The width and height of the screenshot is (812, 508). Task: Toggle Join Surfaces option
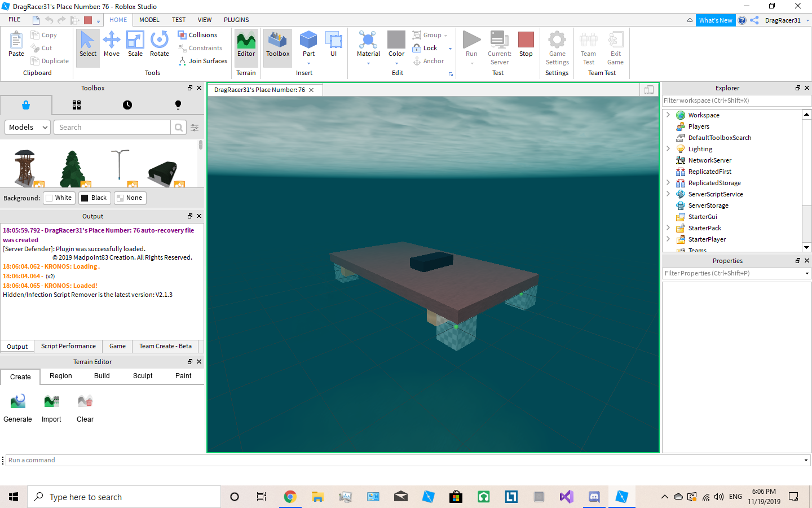[x=203, y=61]
